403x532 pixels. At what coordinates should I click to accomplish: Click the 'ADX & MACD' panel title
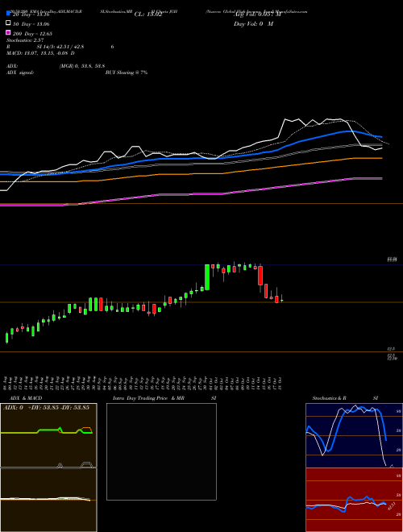26,398
